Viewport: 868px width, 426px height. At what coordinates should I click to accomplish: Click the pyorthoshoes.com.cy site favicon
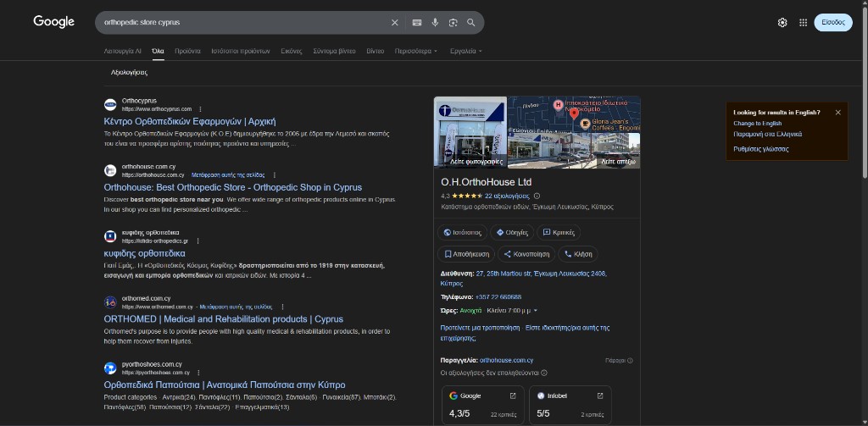(110, 368)
